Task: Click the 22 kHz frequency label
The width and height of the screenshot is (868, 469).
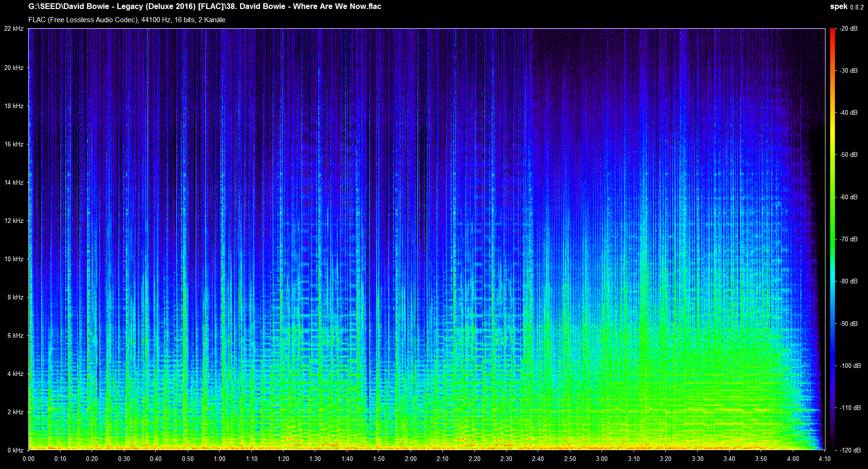Action: (x=14, y=29)
